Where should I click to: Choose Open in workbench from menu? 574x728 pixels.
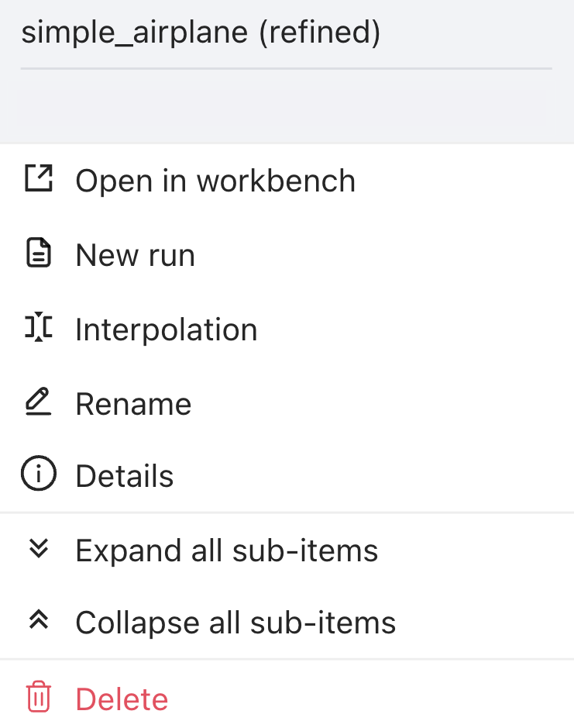(x=215, y=181)
